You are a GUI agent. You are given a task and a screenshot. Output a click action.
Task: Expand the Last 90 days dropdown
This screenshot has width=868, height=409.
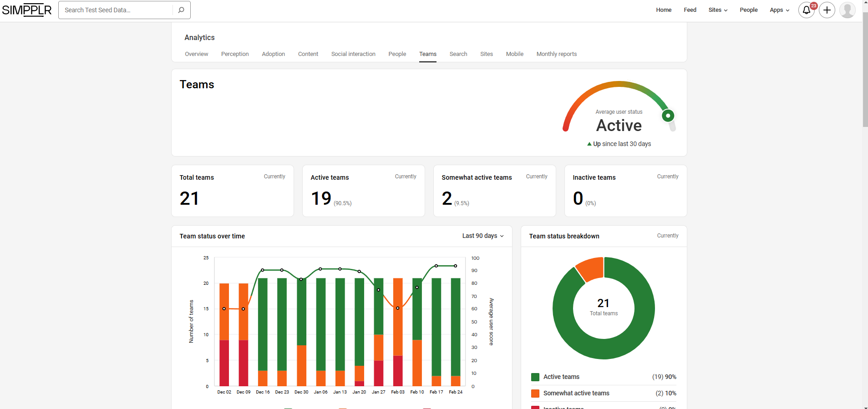pos(483,236)
